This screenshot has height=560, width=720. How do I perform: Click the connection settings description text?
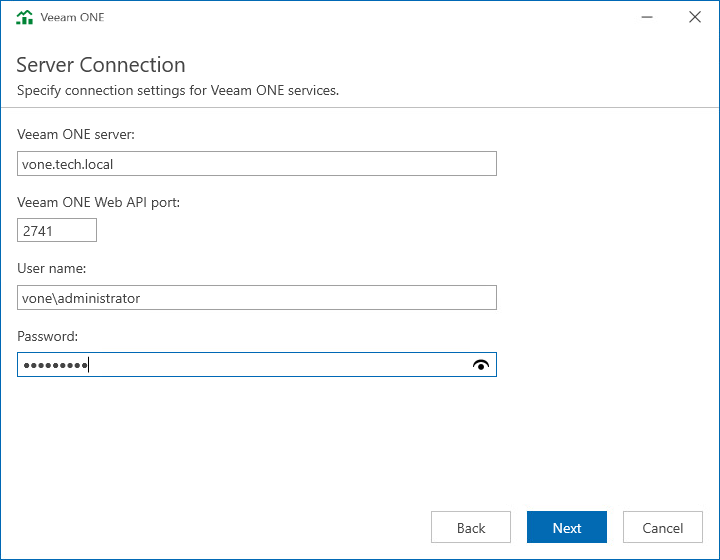[x=178, y=90]
